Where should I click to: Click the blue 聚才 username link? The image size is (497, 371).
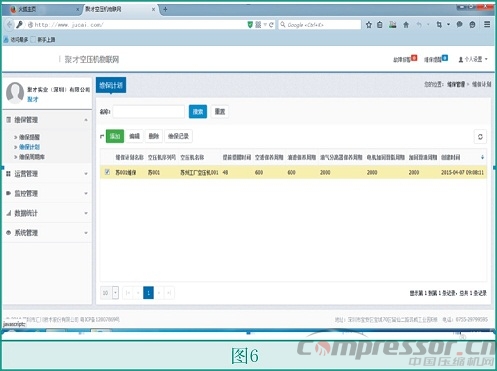point(33,99)
